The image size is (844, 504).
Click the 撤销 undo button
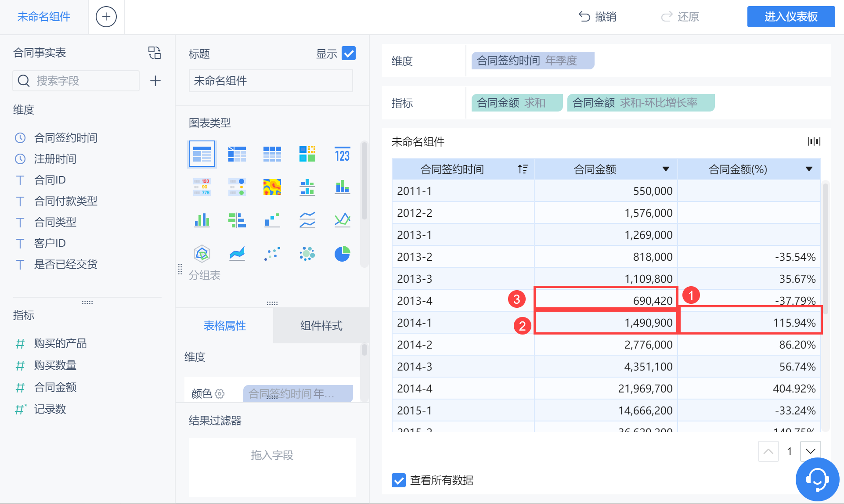point(598,17)
